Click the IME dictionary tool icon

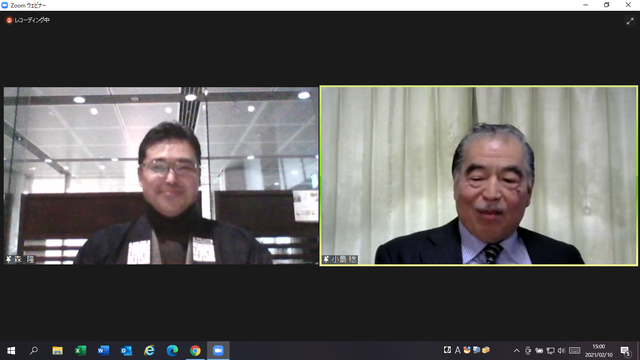[476, 350]
